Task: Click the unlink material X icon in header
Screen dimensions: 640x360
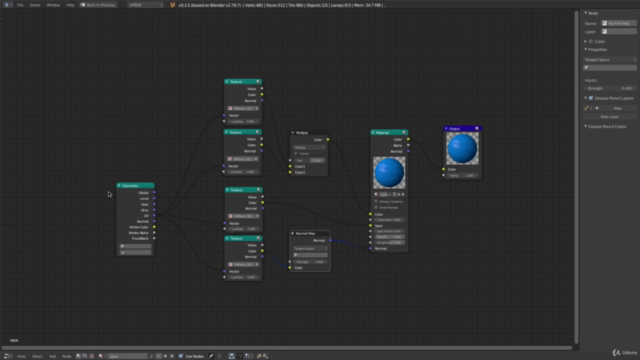Action: tap(172, 356)
